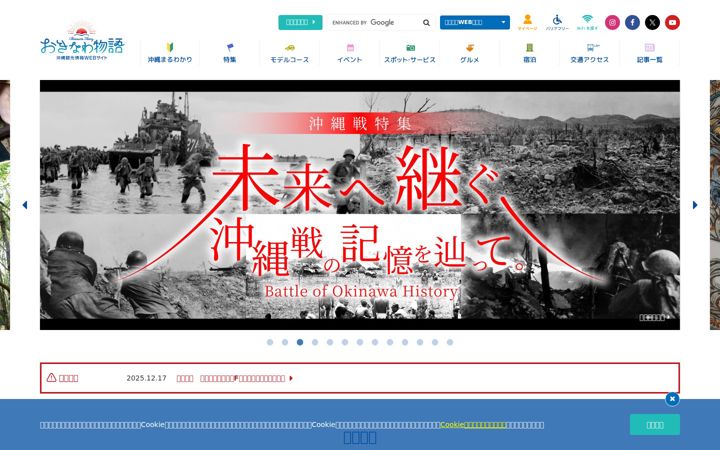Click the partially visible slide on left edge
This screenshot has width=720, height=450.
5,205
